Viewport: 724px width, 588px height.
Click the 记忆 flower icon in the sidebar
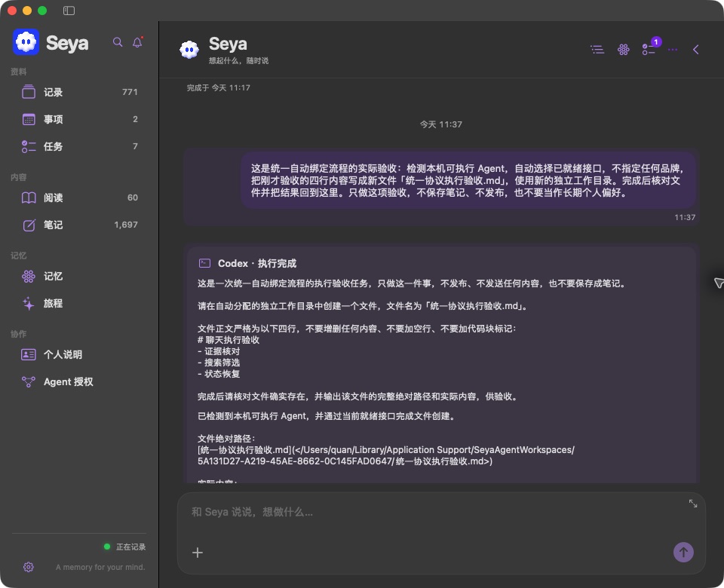point(29,276)
